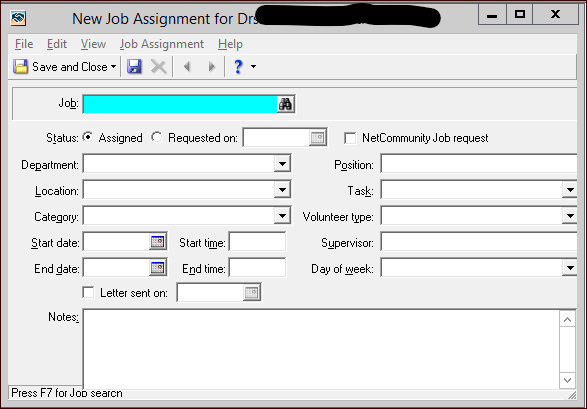Check NetCommunity Job request checkbox
The image size is (587, 409).
350,138
